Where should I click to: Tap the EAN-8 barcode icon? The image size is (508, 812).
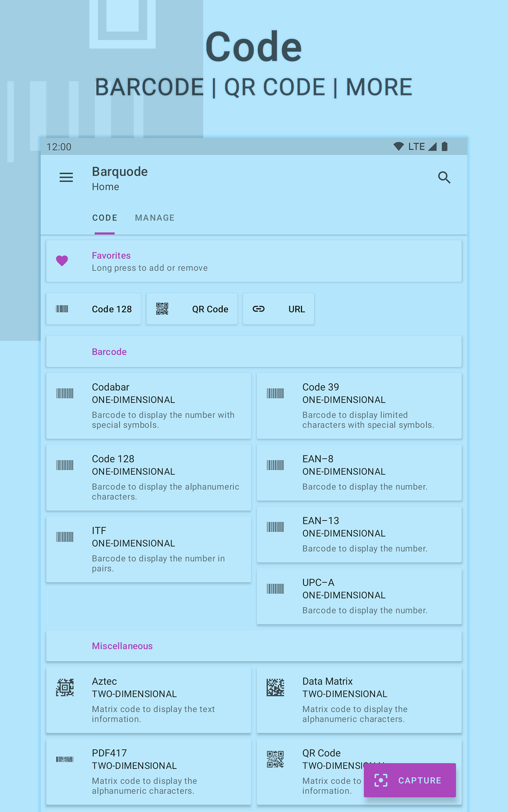275,465
